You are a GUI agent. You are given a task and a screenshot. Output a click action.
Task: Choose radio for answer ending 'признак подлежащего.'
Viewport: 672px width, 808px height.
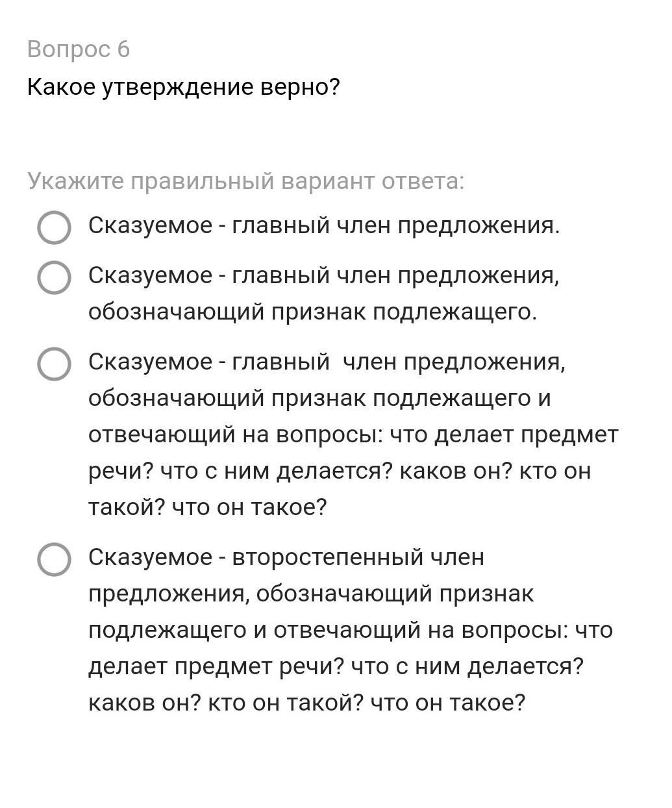click(54, 277)
